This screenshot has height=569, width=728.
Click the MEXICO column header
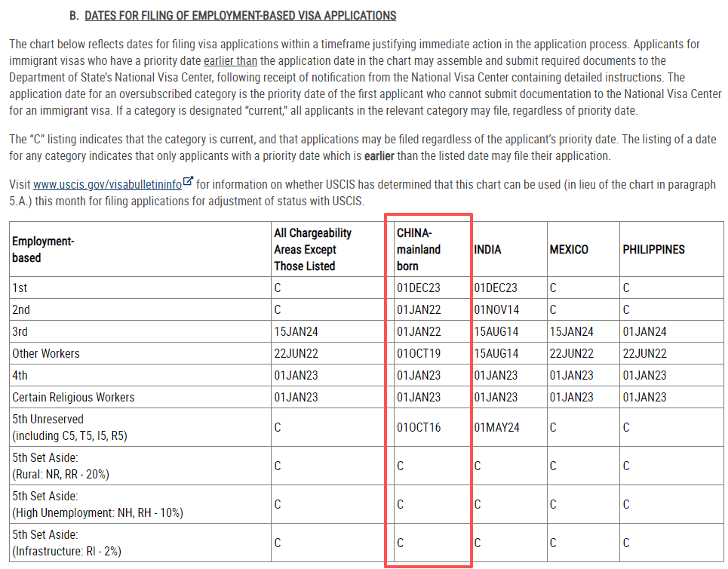(569, 249)
